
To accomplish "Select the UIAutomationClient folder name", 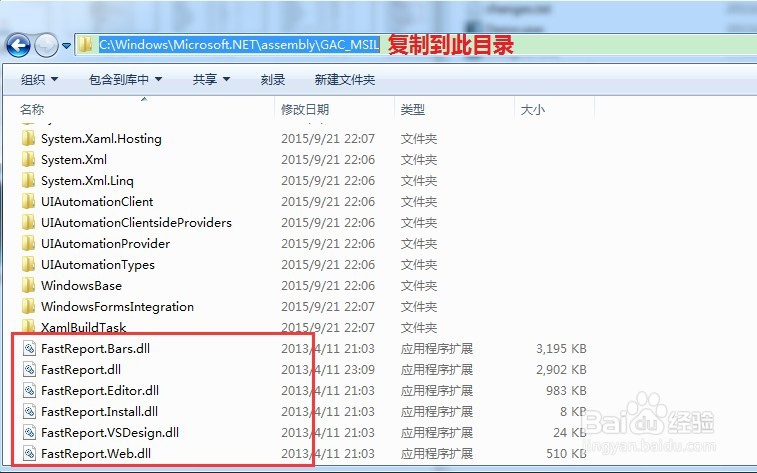I will click(x=97, y=201).
